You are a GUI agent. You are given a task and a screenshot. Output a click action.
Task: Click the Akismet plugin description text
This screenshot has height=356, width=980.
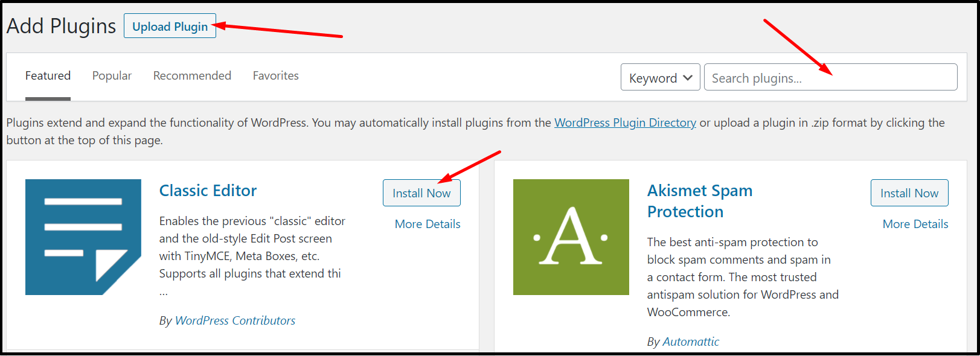pyautogui.click(x=742, y=277)
